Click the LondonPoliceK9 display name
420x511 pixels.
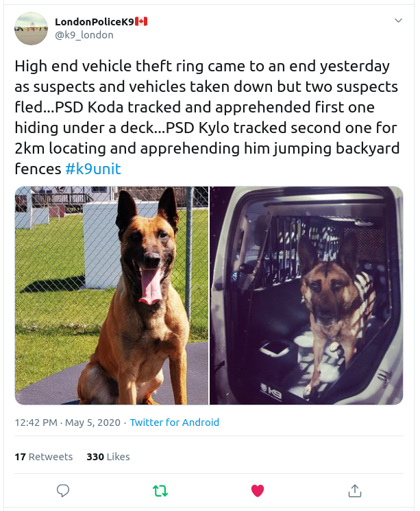click(94, 22)
